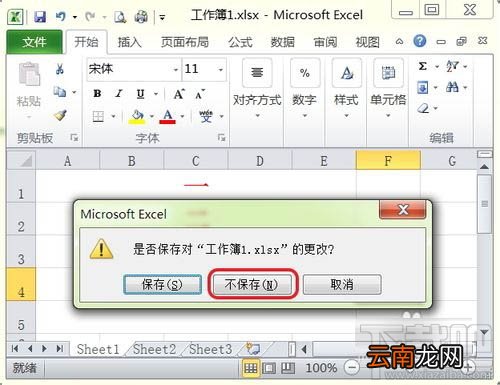
Task: Click the Undo arrow icon
Action: (x=60, y=16)
